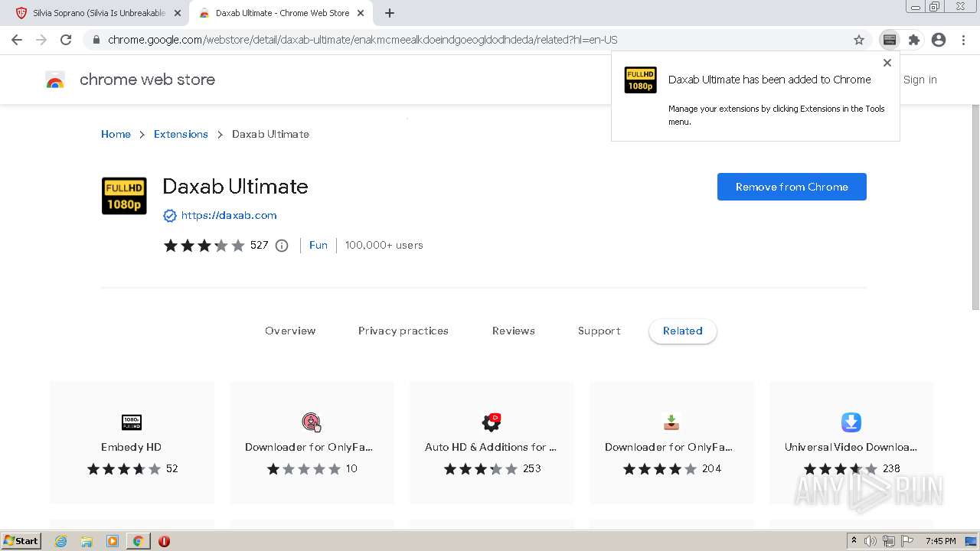Open the Chrome profile avatar menu
The width and height of the screenshot is (980, 551).
[x=939, y=40]
